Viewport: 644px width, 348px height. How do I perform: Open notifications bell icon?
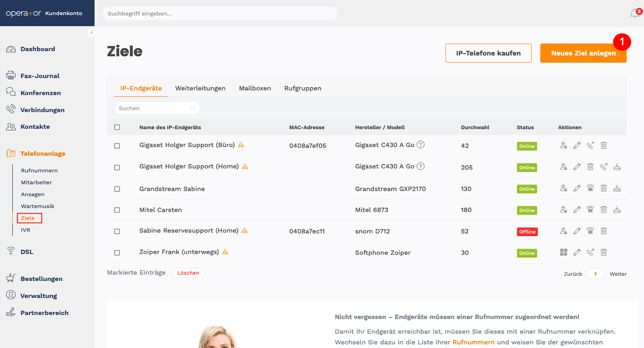pyautogui.click(x=634, y=13)
